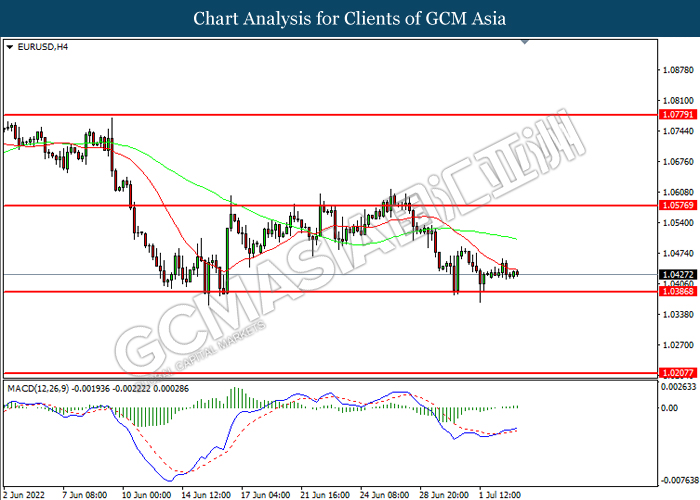Viewport: 700px width, 500px height.
Task: Select the current price tag 1.04272
Action: (678, 275)
